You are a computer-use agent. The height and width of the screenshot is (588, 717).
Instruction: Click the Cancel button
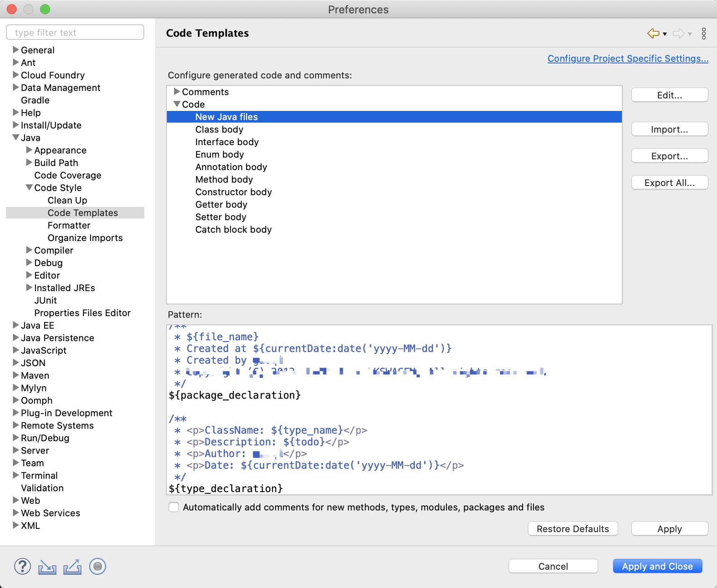[x=553, y=566]
